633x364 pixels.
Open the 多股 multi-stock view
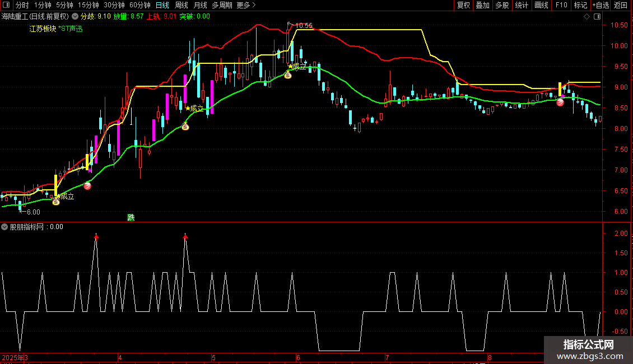pyautogui.click(x=502, y=5)
